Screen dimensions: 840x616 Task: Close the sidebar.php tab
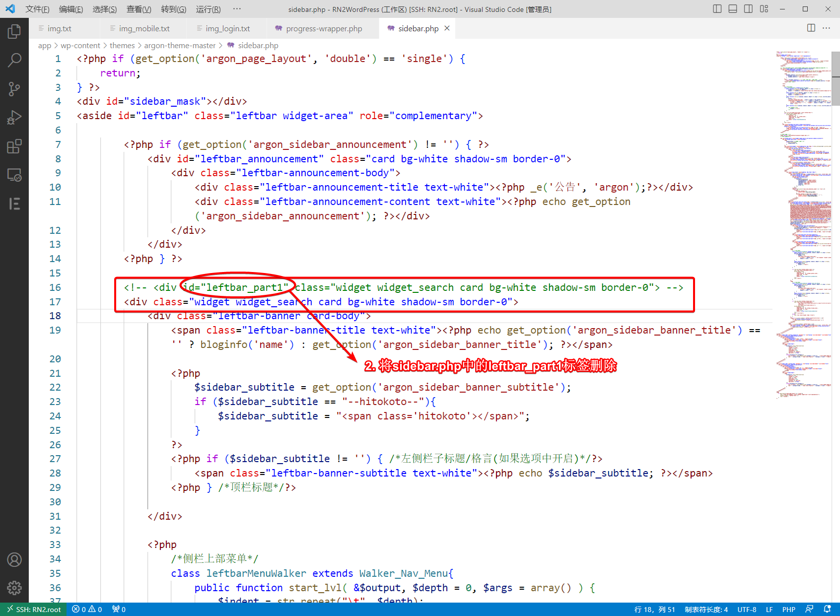pos(447,28)
